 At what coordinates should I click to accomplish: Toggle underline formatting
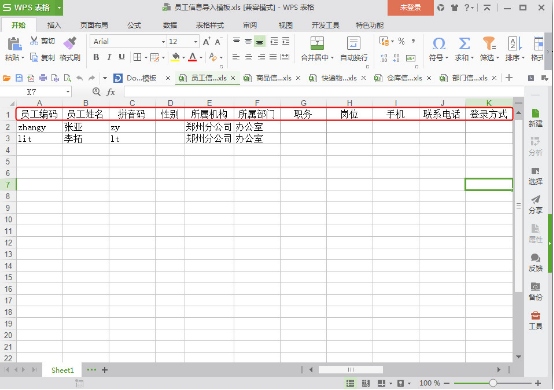pos(122,57)
